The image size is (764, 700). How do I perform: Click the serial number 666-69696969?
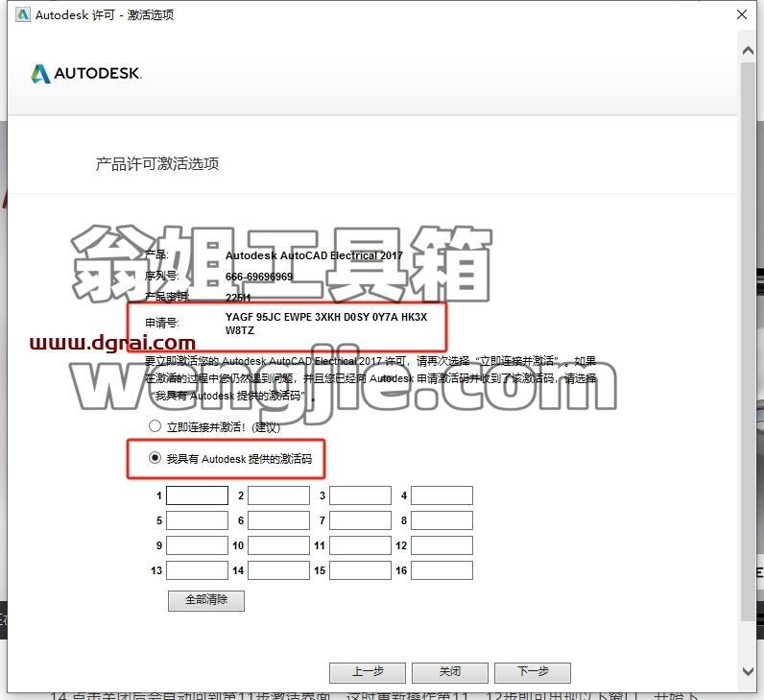tap(259, 277)
